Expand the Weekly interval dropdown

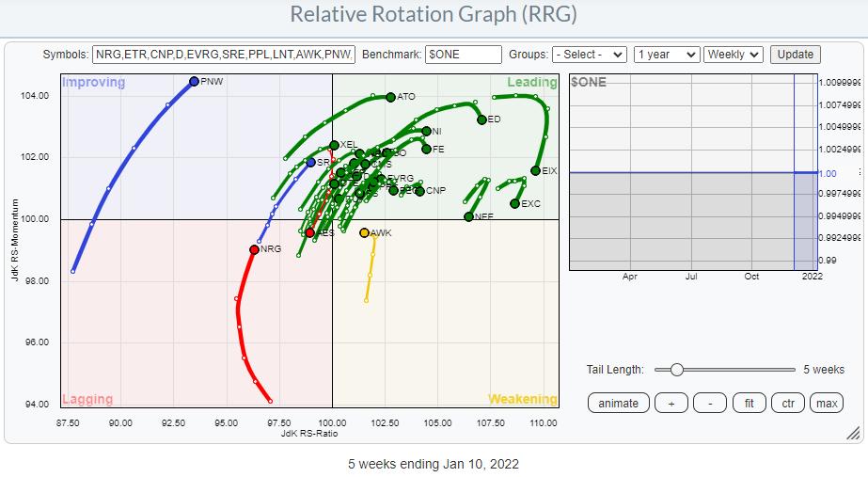pyautogui.click(x=734, y=55)
